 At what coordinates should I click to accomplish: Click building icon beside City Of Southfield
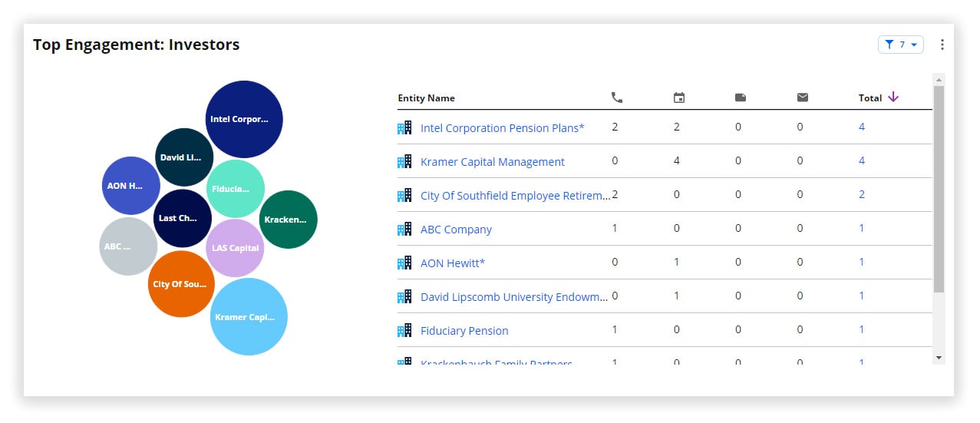pos(404,195)
